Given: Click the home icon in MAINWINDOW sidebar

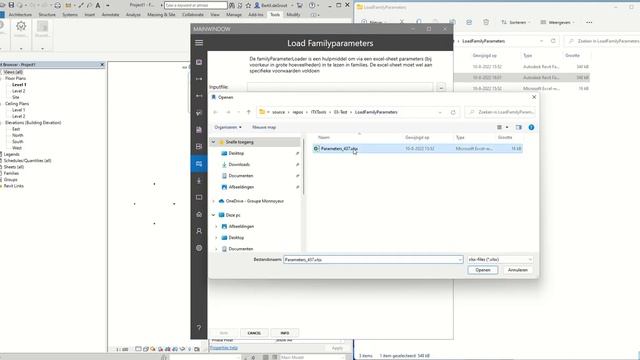Looking at the screenshot, I should (199, 214).
